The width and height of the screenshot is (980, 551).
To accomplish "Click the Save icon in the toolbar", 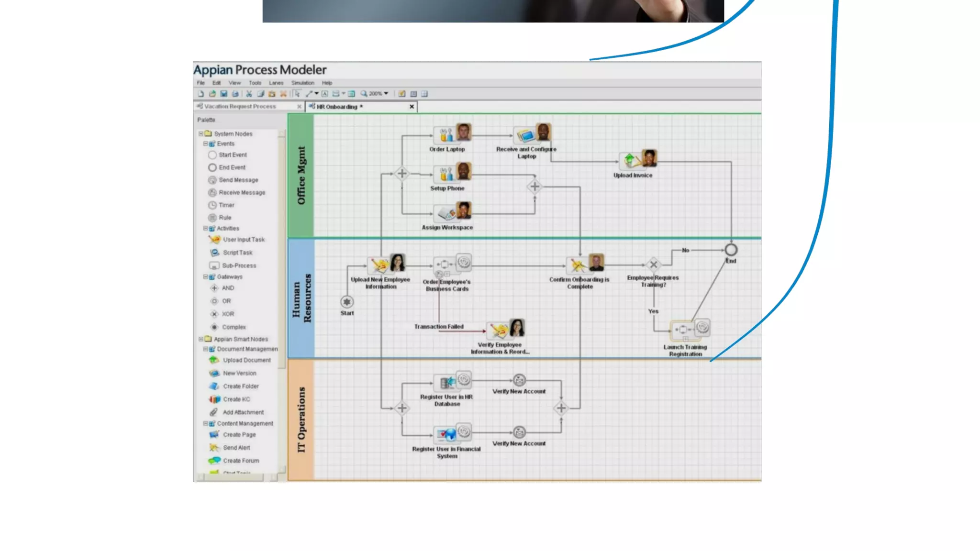I will (223, 94).
